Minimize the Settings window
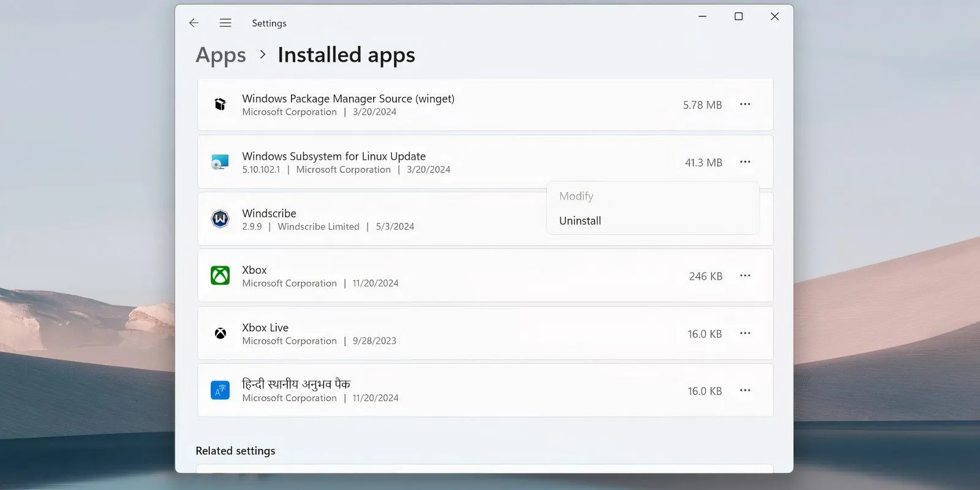This screenshot has width=980, height=490. coord(703,17)
